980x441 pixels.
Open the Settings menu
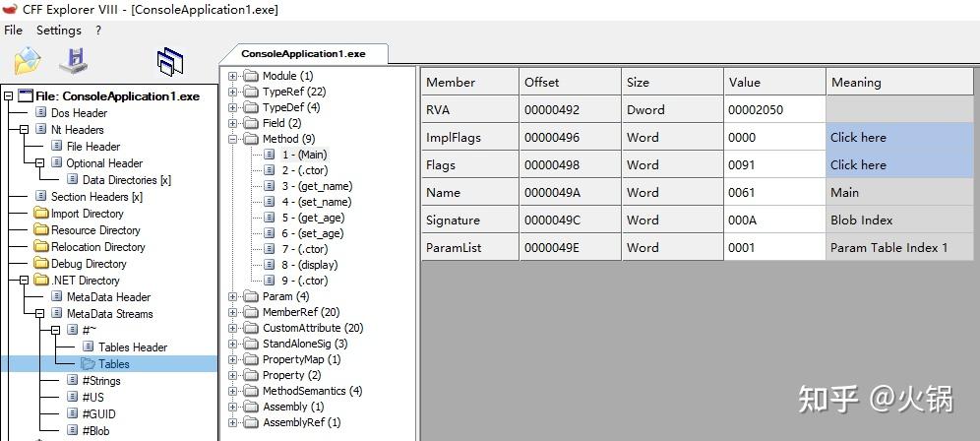[x=59, y=31]
